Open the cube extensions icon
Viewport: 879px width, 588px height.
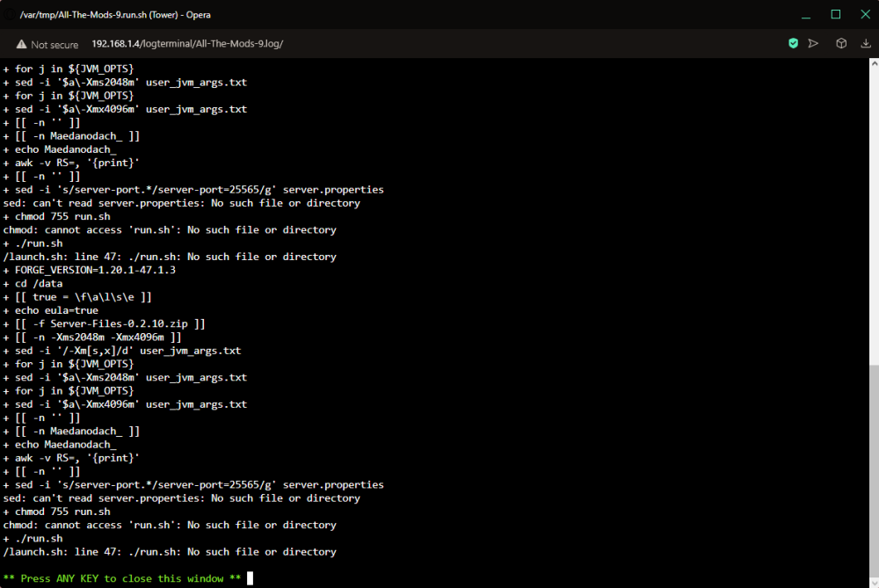coord(841,43)
